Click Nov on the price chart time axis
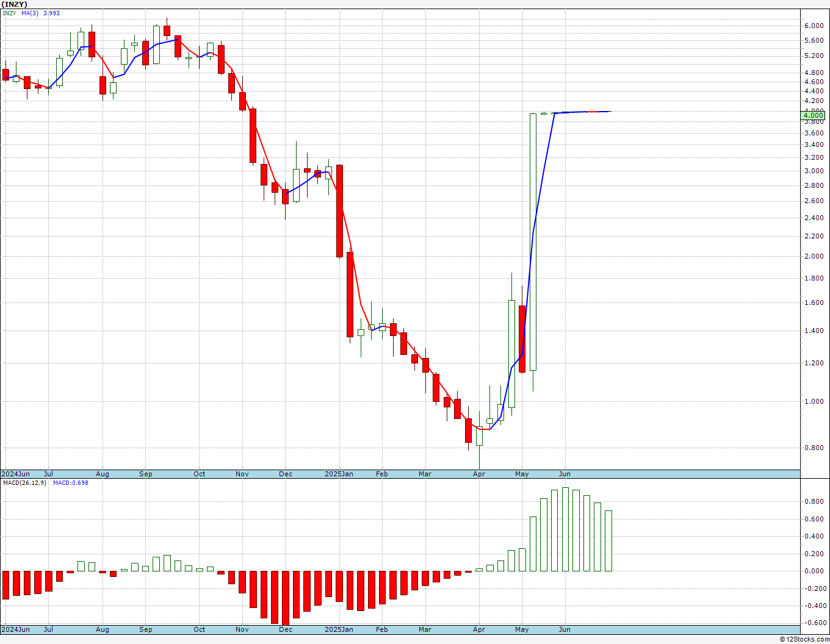The height and width of the screenshot is (644, 830). (x=242, y=474)
